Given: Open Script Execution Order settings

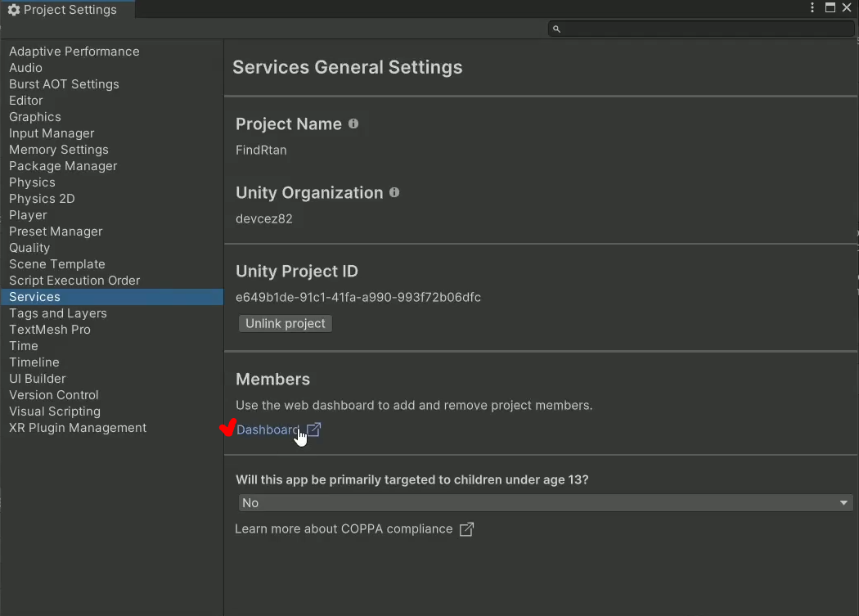Looking at the screenshot, I should point(74,281).
